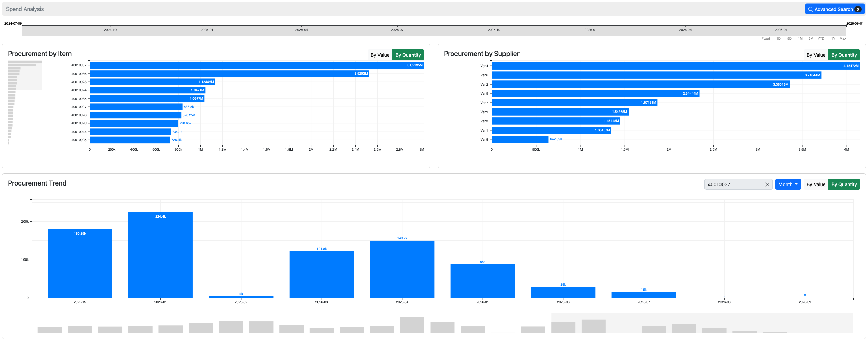Click item bar labeled 838.8k

click(136, 107)
